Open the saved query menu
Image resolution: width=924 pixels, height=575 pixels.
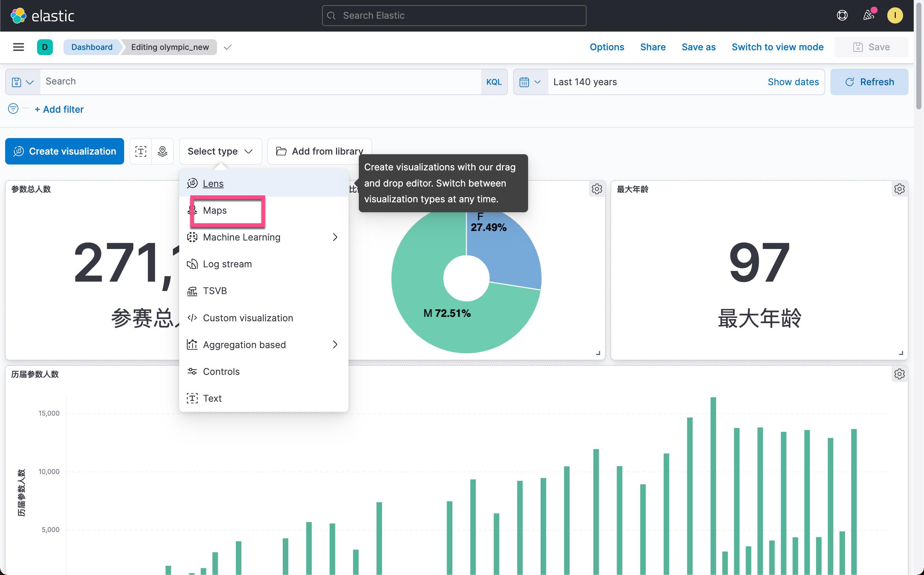[23, 82]
